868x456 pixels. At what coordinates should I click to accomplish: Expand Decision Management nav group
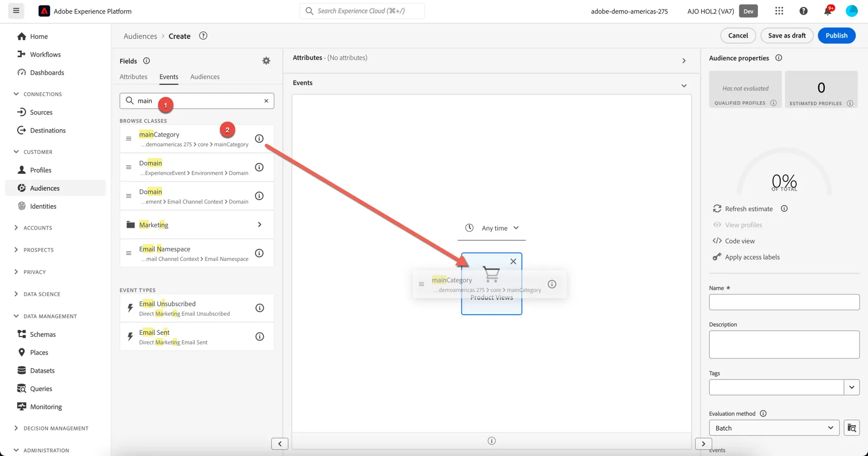coord(16,428)
